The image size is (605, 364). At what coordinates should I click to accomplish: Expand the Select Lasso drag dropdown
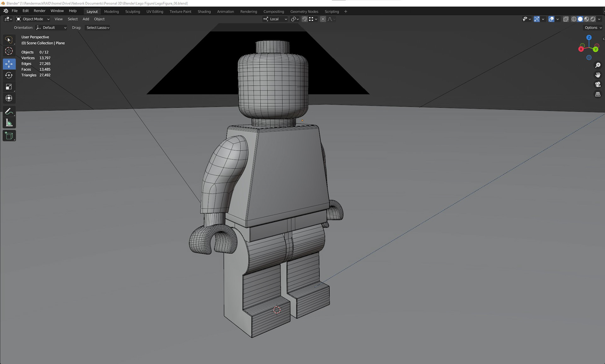98,28
